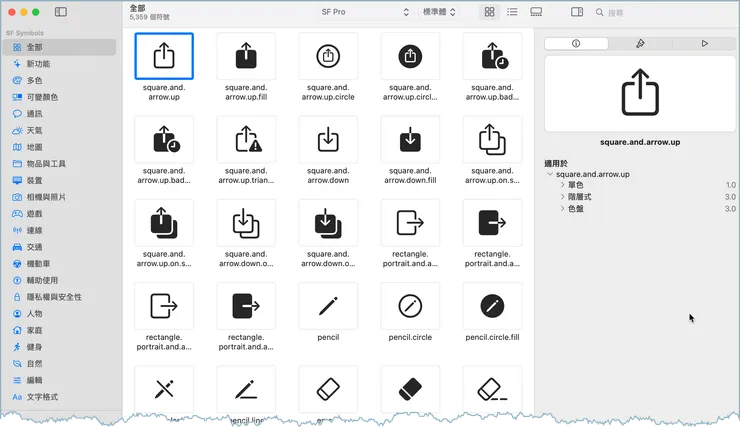Select the filled eraser symbol
740x427 pixels.
[410, 389]
